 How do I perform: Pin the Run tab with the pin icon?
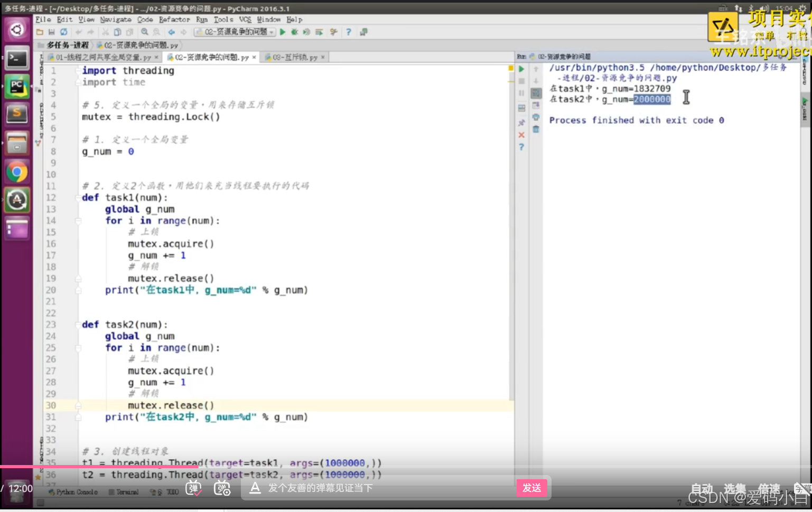[x=521, y=122]
